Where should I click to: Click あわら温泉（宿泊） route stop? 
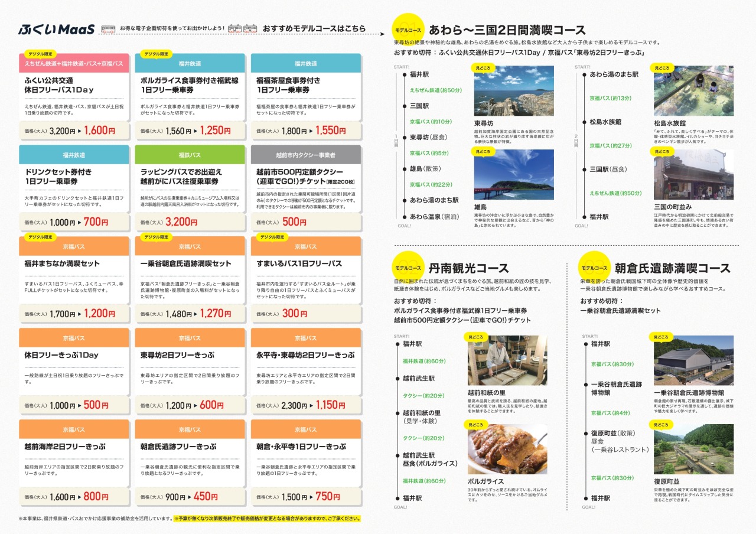(434, 217)
